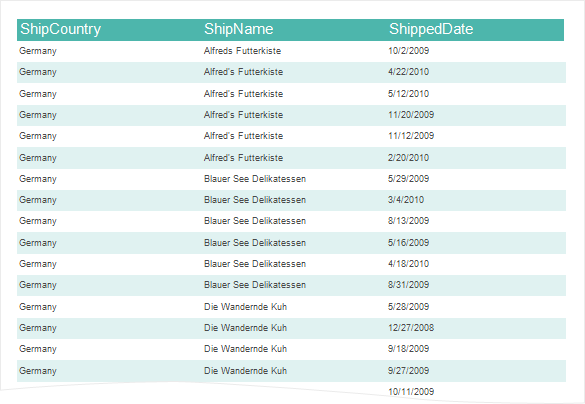Click the 10/2/2009 shipped date cell
Screen dimensions: 585x404
click(408, 51)
